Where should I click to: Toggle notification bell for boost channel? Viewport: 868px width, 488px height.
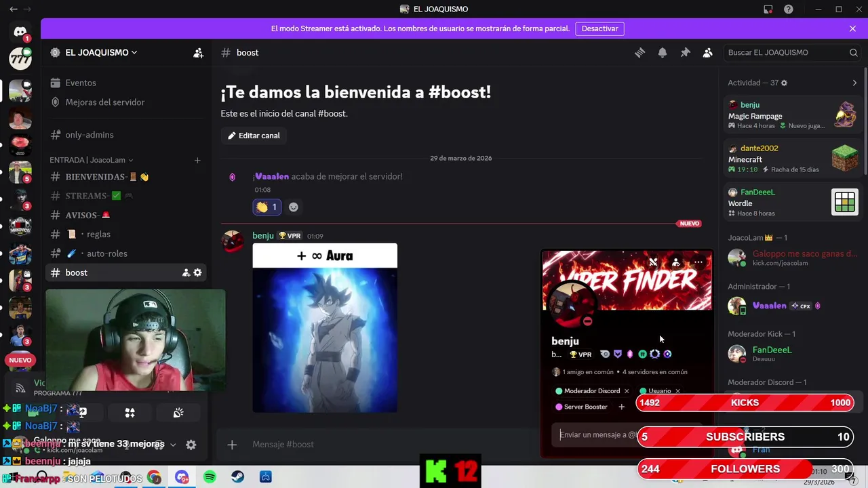click(663, 52)
